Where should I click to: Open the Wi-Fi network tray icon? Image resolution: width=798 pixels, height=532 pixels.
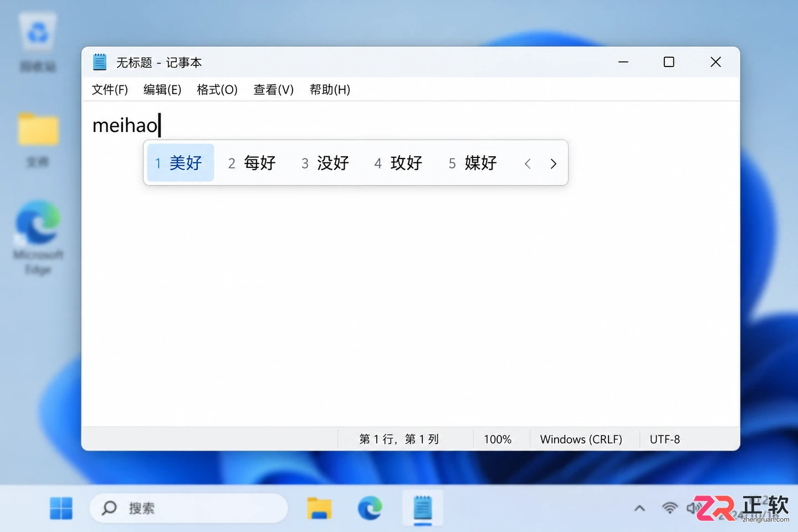pos(670,508)
